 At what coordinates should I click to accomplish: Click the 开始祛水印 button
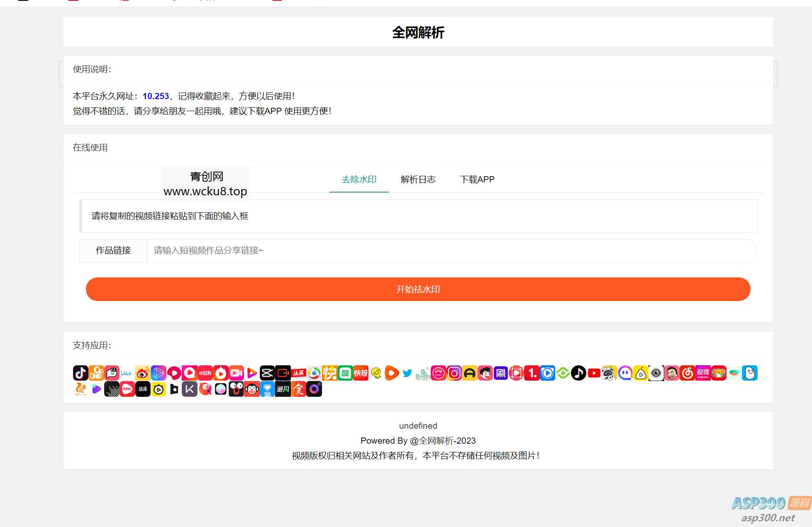(x=417, y=289)
